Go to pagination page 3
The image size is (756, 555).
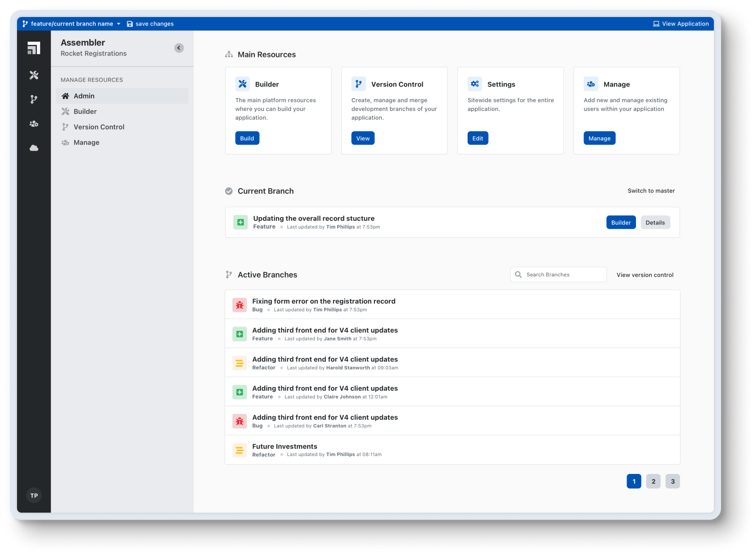(x=672, y=481)
